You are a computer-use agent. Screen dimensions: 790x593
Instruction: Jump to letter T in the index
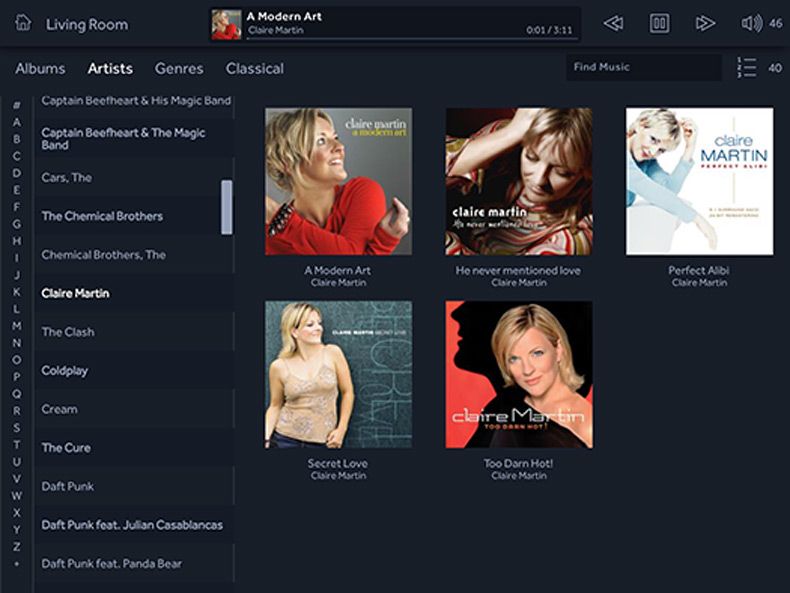click(x=17, y=444)
